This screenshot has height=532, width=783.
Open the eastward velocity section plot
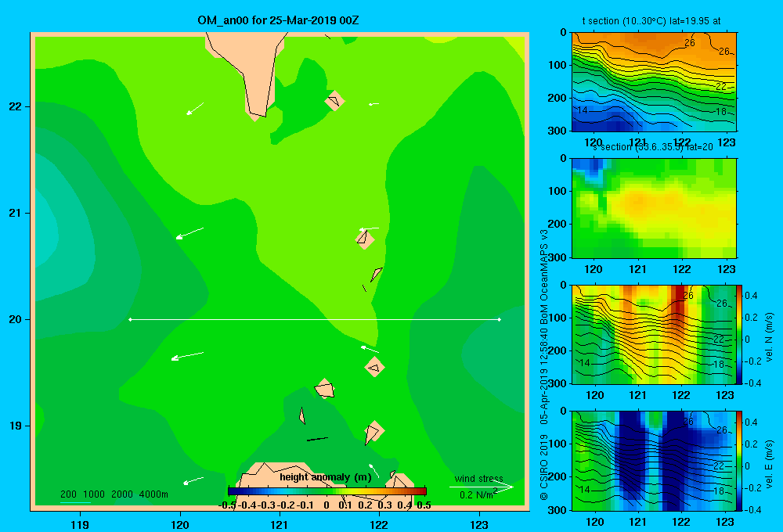point(654,461)
